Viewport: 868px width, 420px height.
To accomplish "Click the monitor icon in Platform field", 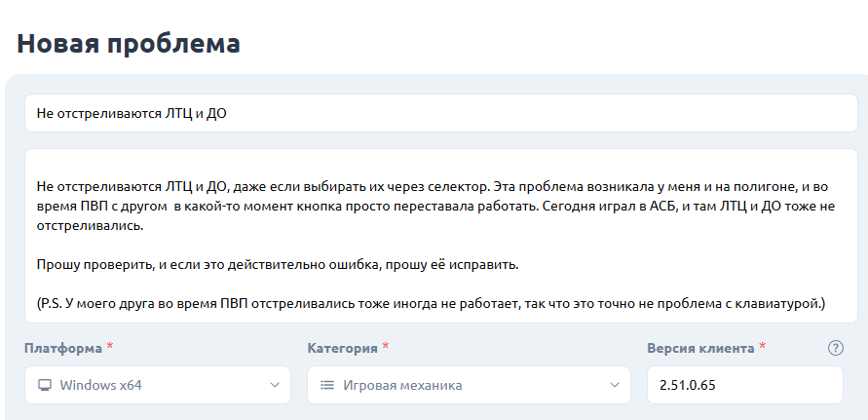I will point(44,385).
